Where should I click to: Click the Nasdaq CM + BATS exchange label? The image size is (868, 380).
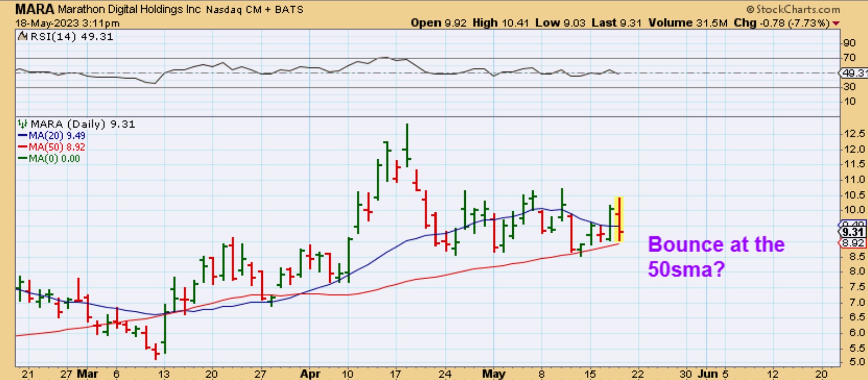(x=255, y=10)
